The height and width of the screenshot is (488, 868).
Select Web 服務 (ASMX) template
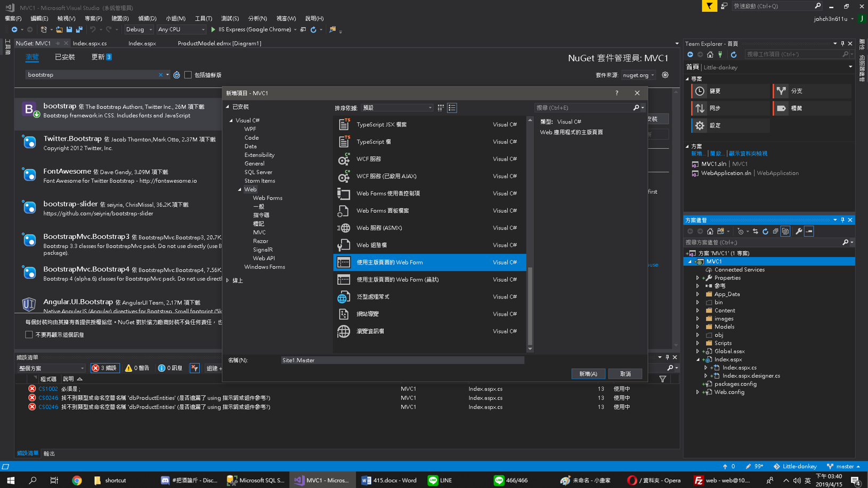(429, 228)
